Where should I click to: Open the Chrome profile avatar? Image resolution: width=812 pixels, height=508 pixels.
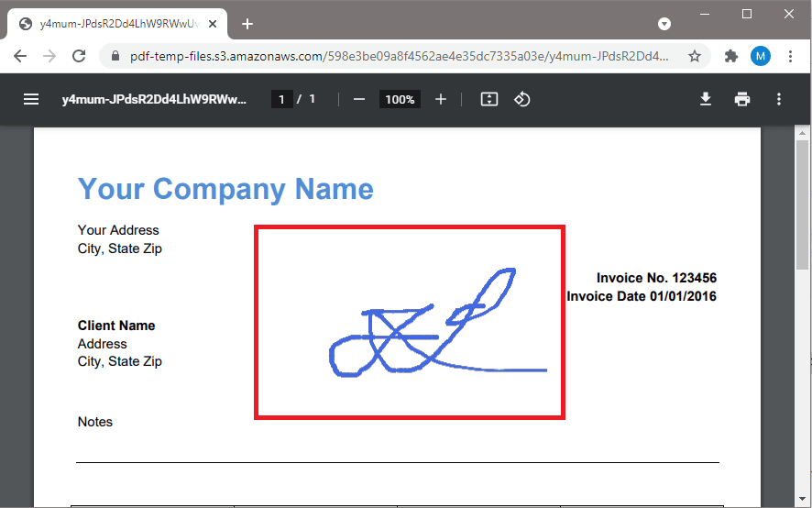761,56
